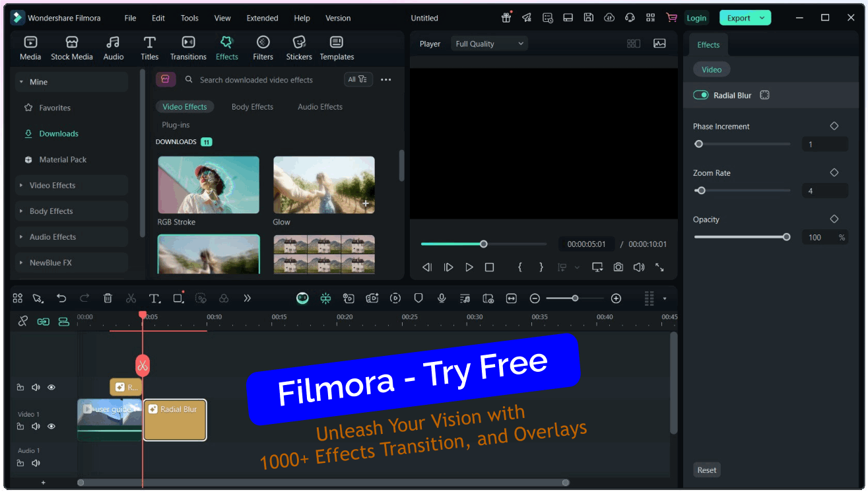The width and height of the screenshot is (868, 492).
Task: Take a snapshot with camera icon
Action: pos(618,267)
